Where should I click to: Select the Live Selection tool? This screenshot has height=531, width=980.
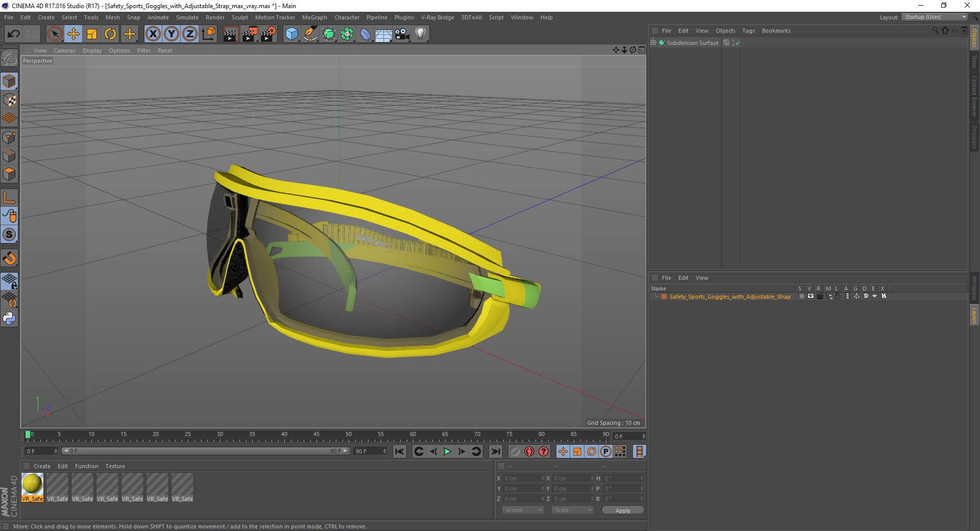click(55, 34)
